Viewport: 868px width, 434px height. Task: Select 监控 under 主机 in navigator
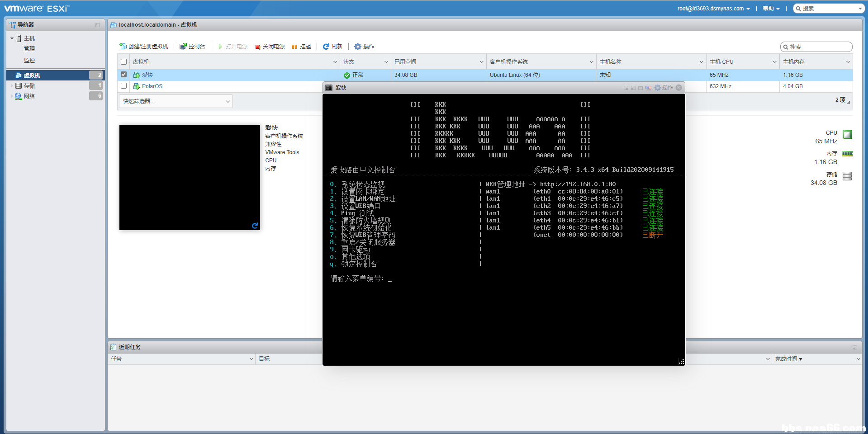29,61
